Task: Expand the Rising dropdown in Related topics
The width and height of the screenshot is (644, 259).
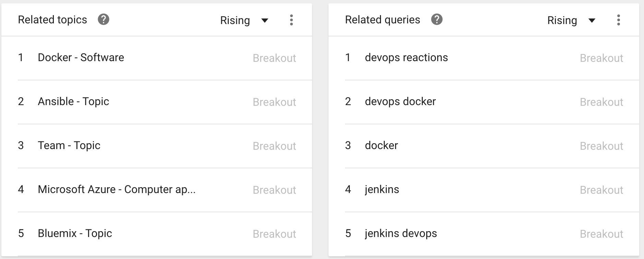Action: click(x=244, y=20)
